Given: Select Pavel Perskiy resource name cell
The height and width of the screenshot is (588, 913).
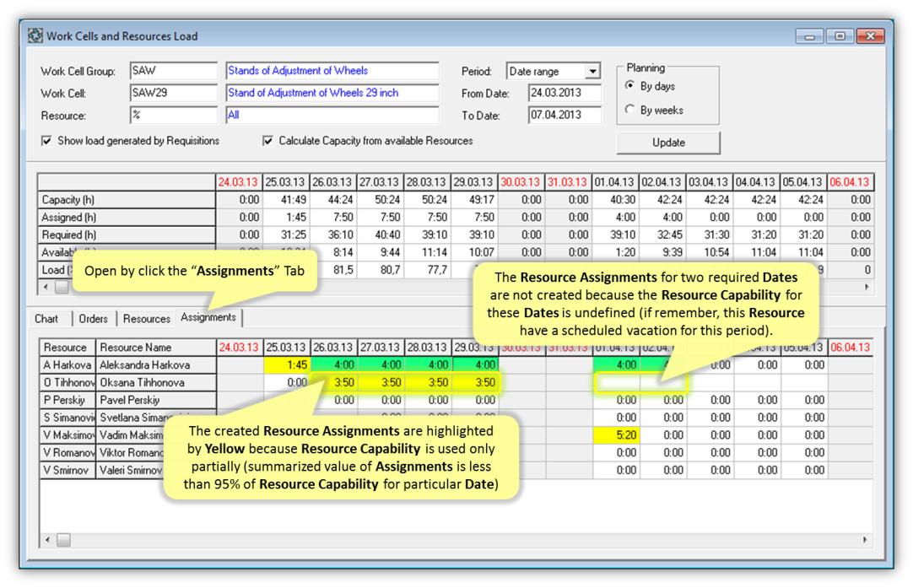Looking at the screenshot, I should 156,400.
